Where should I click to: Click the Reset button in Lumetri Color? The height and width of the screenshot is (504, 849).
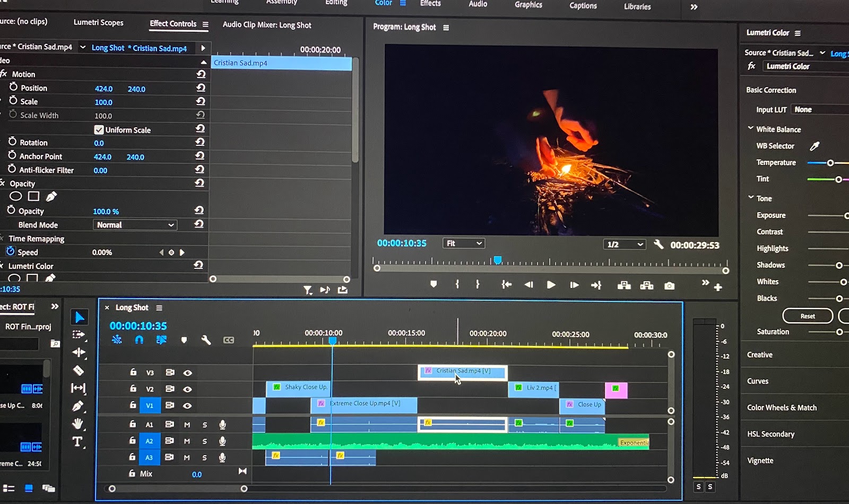pos(808,316)
